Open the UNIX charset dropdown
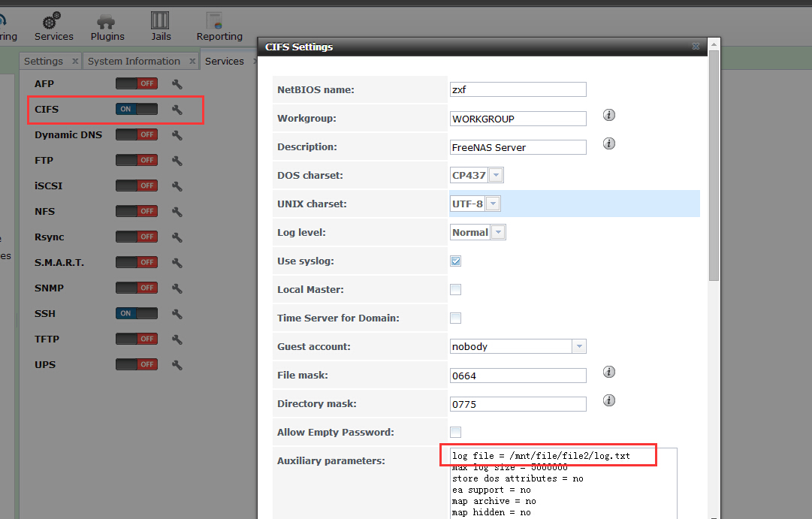The height and width of the screenshot is (519, 812). pyautogui.click(x=493, y=204)
